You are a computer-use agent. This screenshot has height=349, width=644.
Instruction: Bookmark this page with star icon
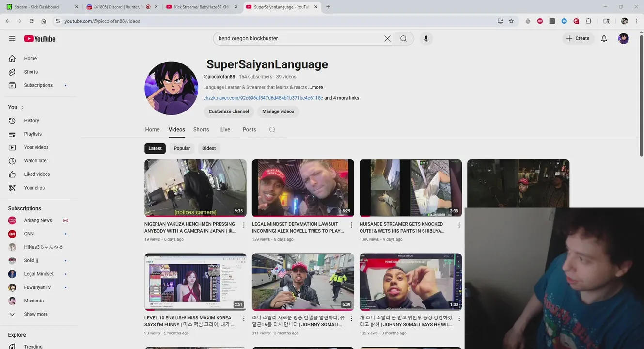point(511,21)
